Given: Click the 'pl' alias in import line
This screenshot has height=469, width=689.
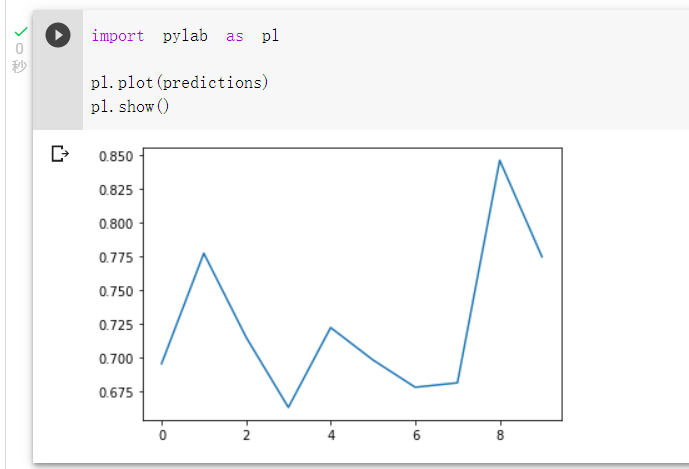Looking at the screenshot, I should 270,36.
